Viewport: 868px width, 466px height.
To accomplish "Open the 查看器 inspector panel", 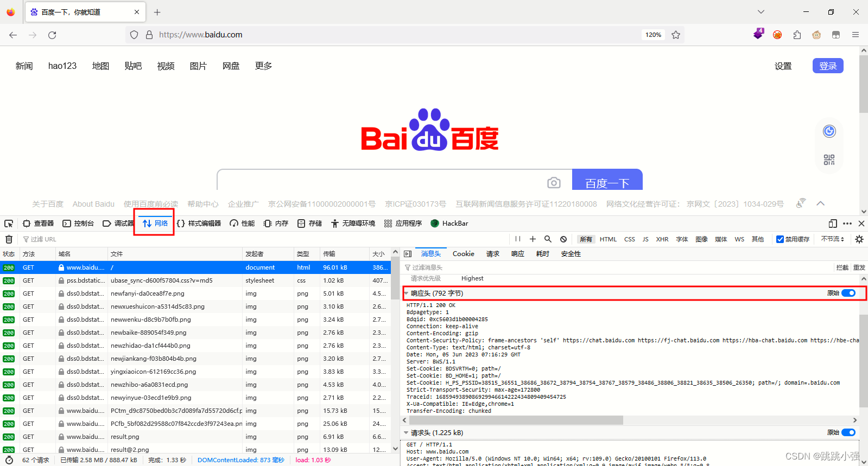I will pos(39,224).
